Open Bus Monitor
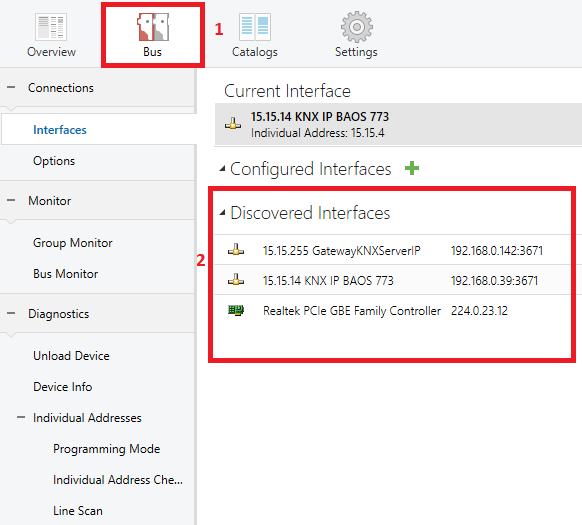Image resolution: width=582 pixels, height=525 pixels. click(65, 274)
